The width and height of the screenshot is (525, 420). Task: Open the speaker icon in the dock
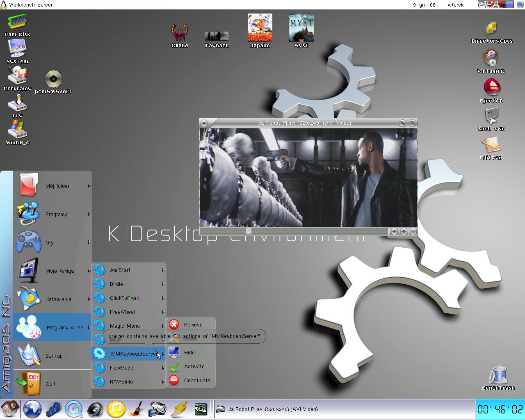(x=95, y=409)
